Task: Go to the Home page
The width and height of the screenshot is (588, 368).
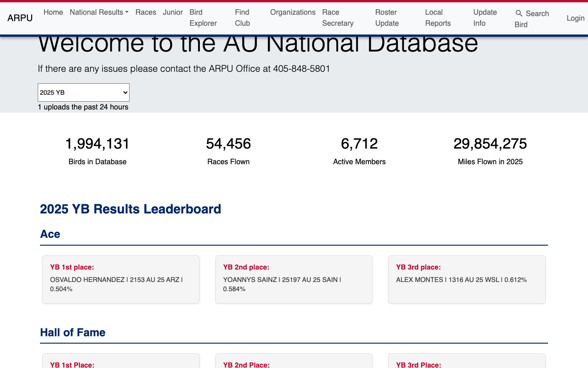Action: (x=53, y=12)
